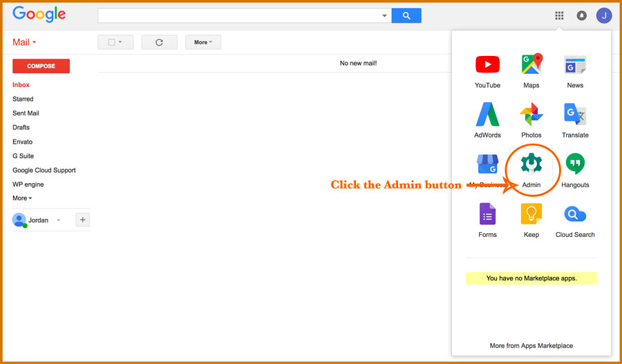This screenshot has width=622, height=364.
Task: Click inside the mail search field
Action: 239,16
